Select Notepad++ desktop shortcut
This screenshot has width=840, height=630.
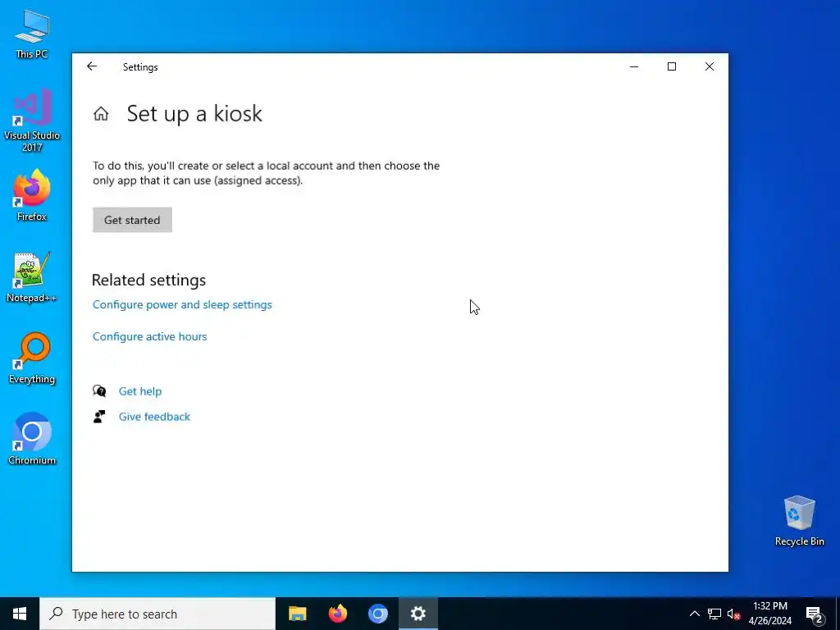[x=32, y=277]
